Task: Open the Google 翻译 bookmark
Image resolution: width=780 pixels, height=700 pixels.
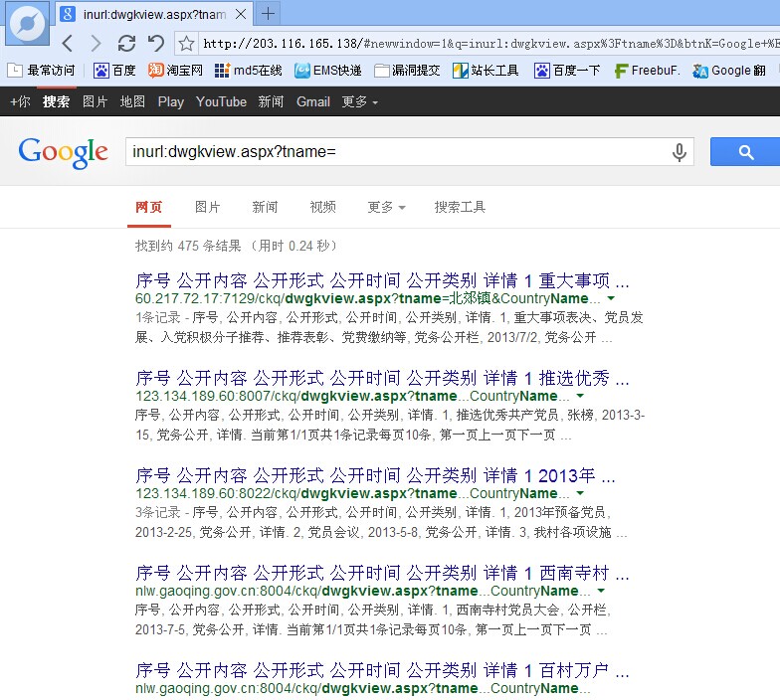Action: [729, 71]
